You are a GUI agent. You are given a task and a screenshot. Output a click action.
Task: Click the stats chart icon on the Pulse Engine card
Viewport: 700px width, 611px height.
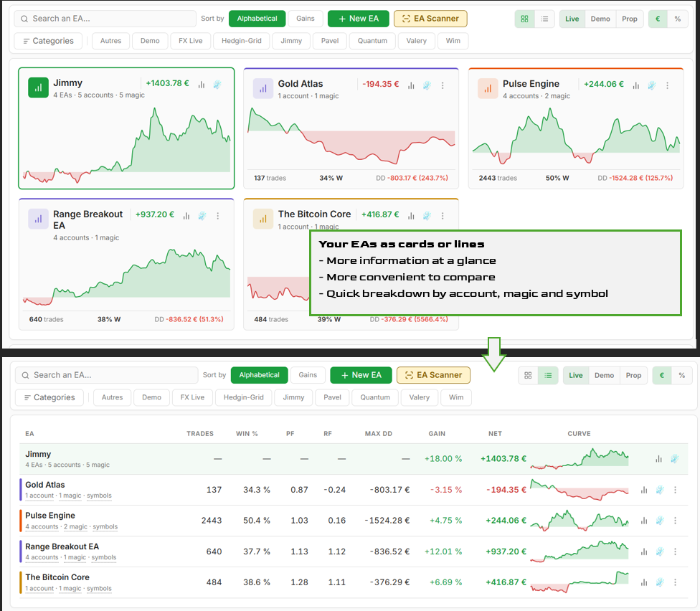click(636, 85)
